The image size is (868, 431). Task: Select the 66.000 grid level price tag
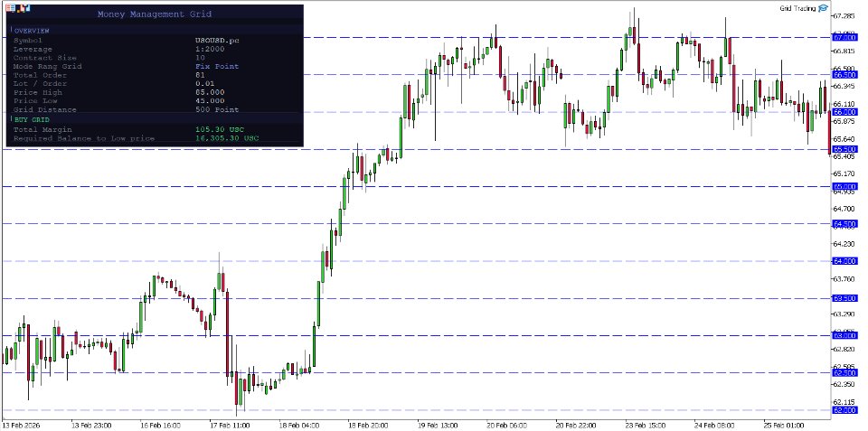pos(845,112)
